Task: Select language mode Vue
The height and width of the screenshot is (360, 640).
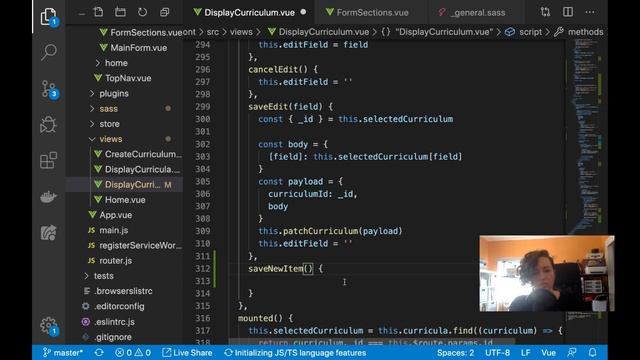Action: [549, 353]
